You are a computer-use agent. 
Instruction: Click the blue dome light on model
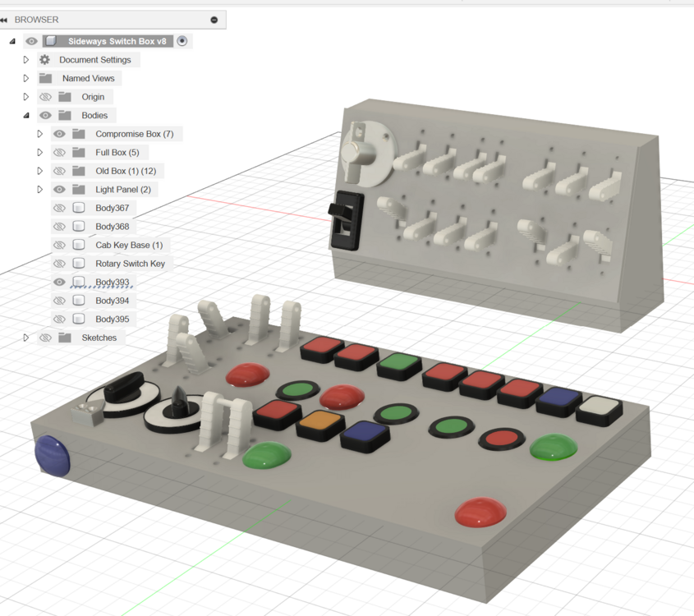(53, 456)
